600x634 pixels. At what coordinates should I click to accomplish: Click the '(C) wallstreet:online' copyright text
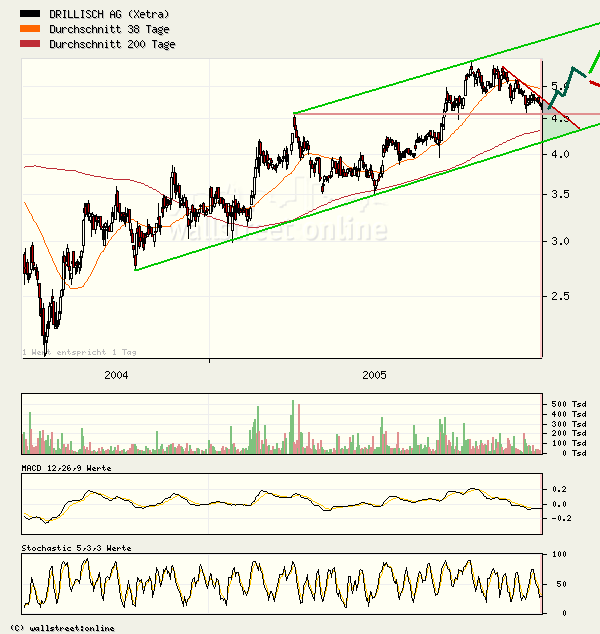coord(62,628)
